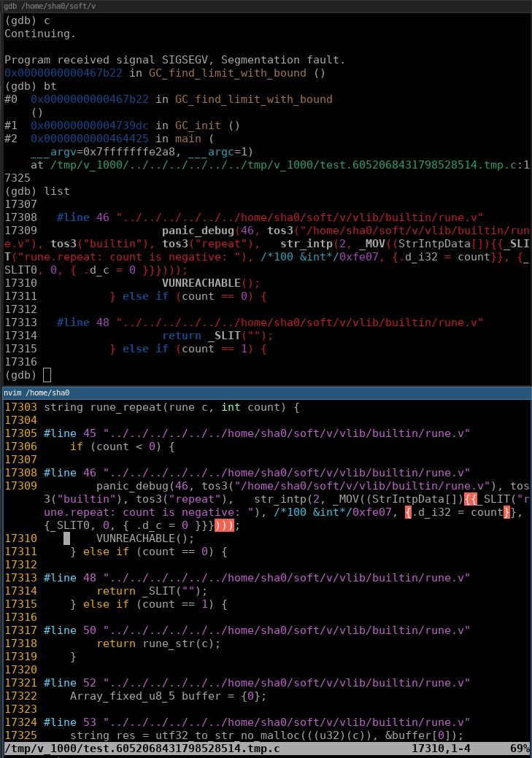This screenshot has height=758, width=532.
Task: Click frame #0 'GC_find_limit_with_bound' in backtrace
Action: click(x=253, y=100)
